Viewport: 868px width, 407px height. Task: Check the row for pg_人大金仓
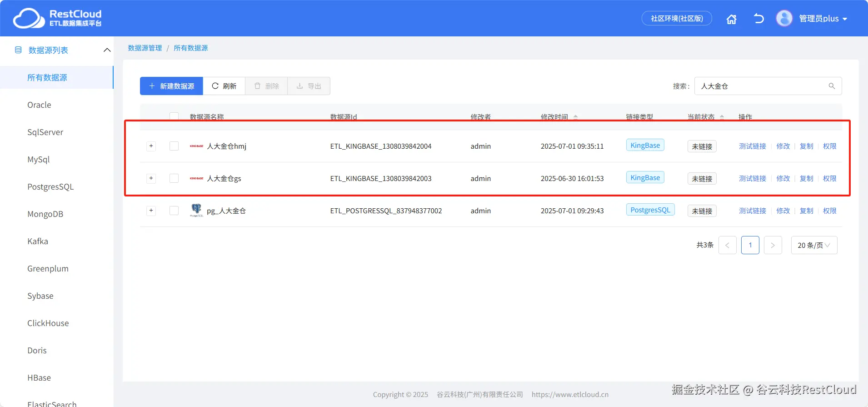pos(174,211)
